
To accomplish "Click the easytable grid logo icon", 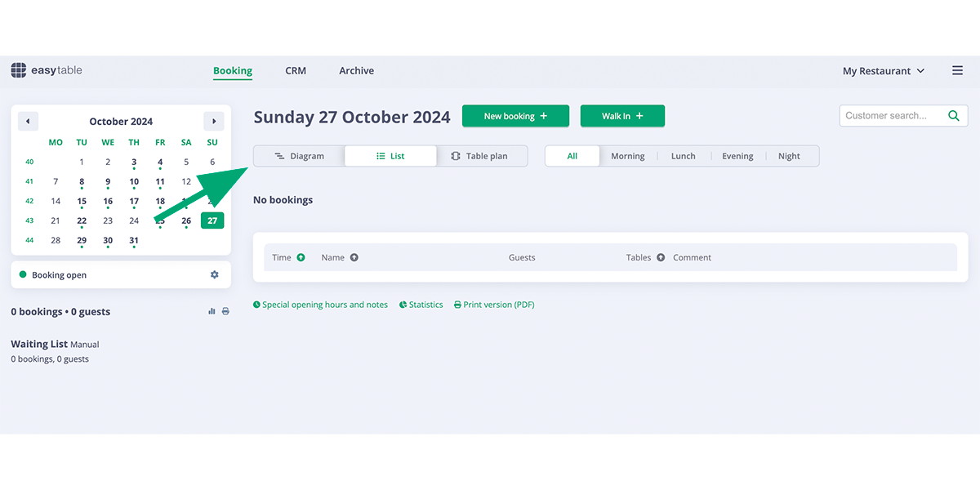I will pos(18,70).
